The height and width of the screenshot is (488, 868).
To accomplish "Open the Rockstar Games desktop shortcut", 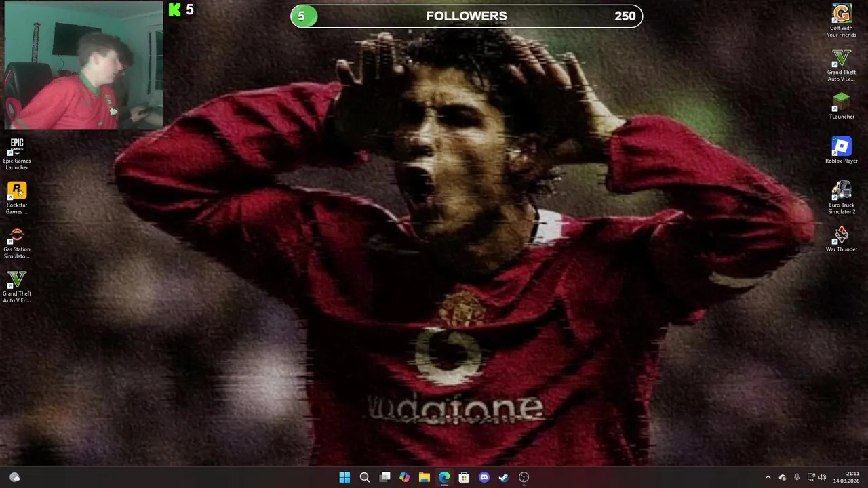I will coord(17,199).
